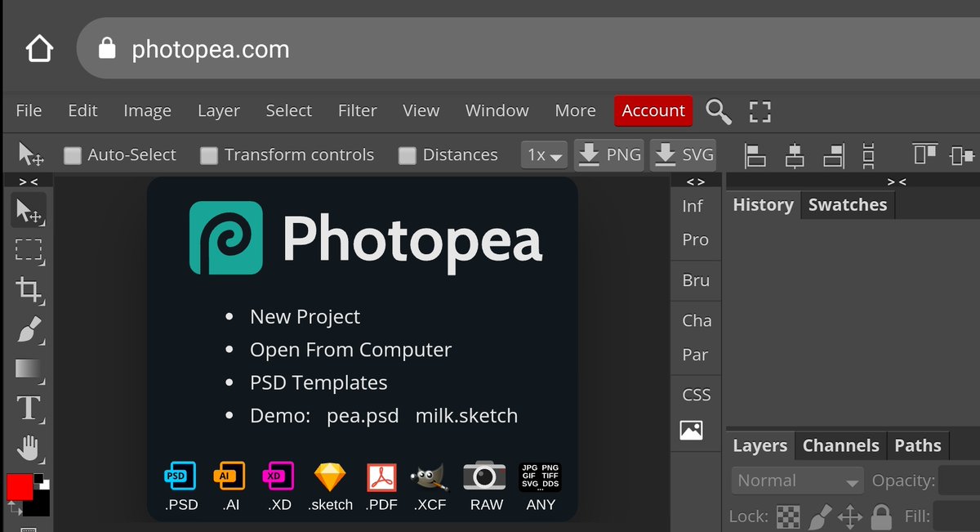Viewport: 980px width, 532px height.
Task: Click Open From Computer link
Action: tap(350, 350)
